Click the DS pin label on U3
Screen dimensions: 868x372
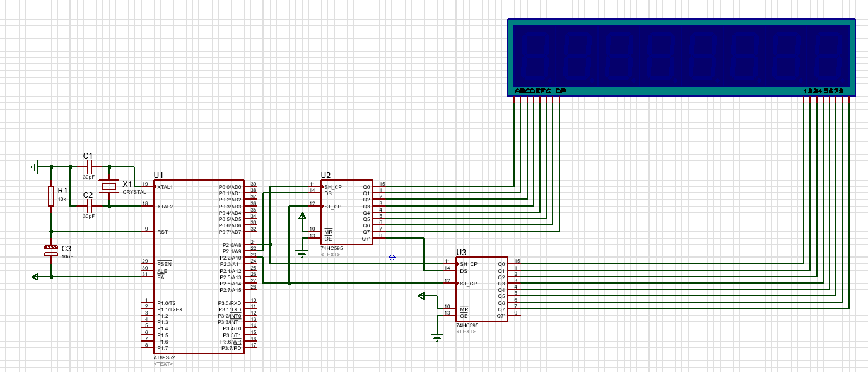coord(464,270)
